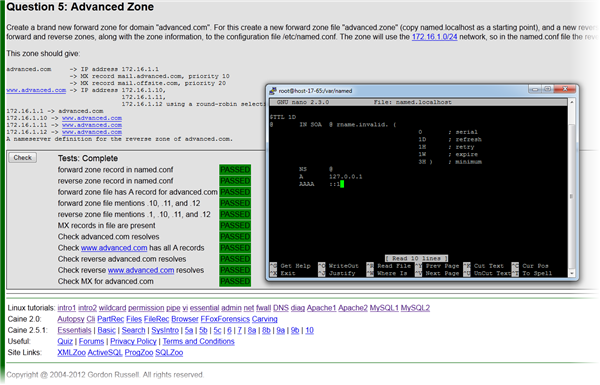
Task: Click www.advanced.com link in zone specification
Action: click(x=36, y=90)
